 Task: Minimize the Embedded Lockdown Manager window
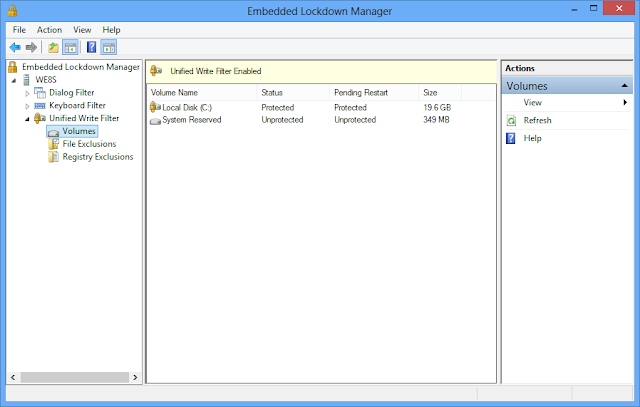[574, 9]
